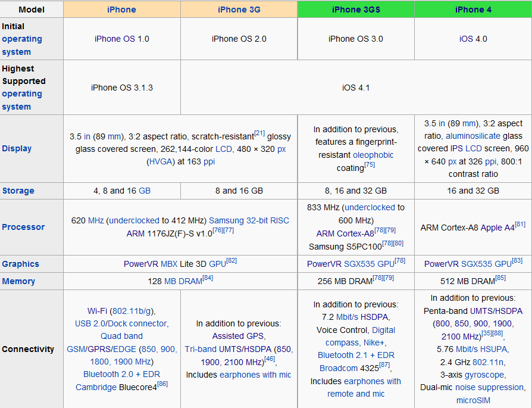Open the Memory row header link
Screen dimensions: 532x408
click(18, 281)
